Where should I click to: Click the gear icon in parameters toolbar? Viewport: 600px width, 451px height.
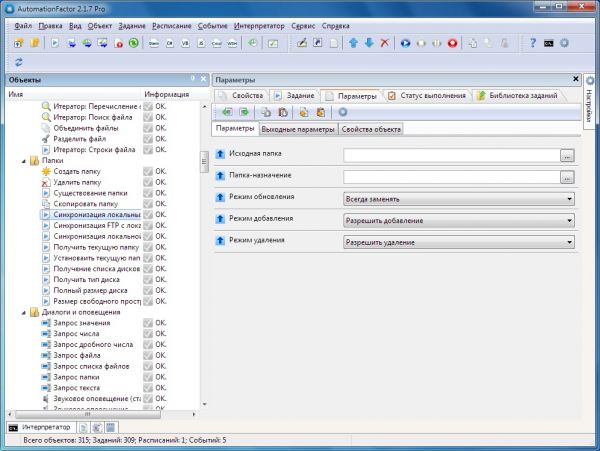342,112
